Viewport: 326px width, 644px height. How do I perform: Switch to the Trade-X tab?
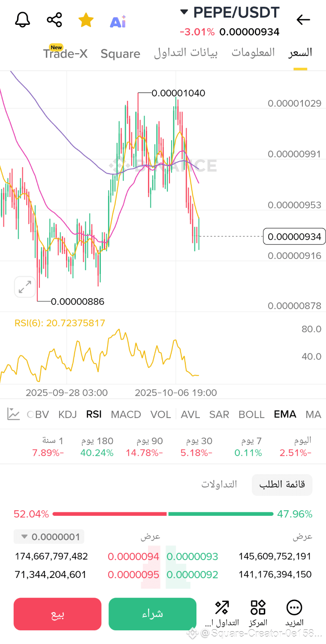(x=65, y=54)
